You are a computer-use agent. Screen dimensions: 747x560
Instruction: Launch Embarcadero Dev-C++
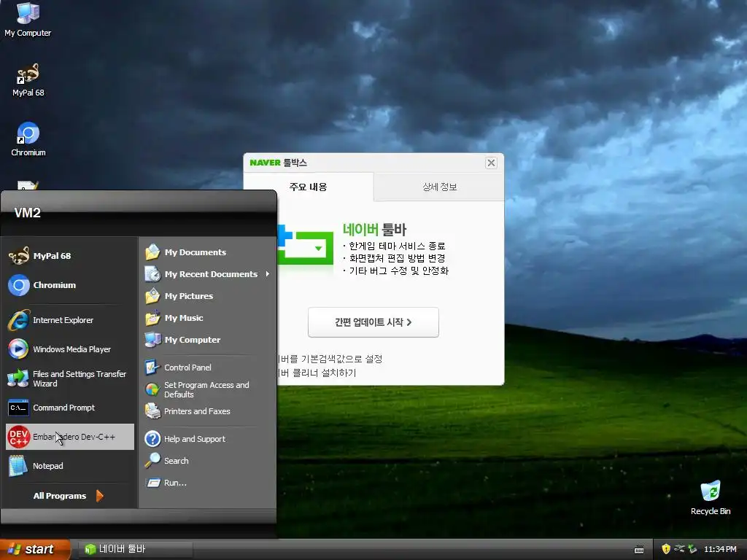(x=70, y=437)
